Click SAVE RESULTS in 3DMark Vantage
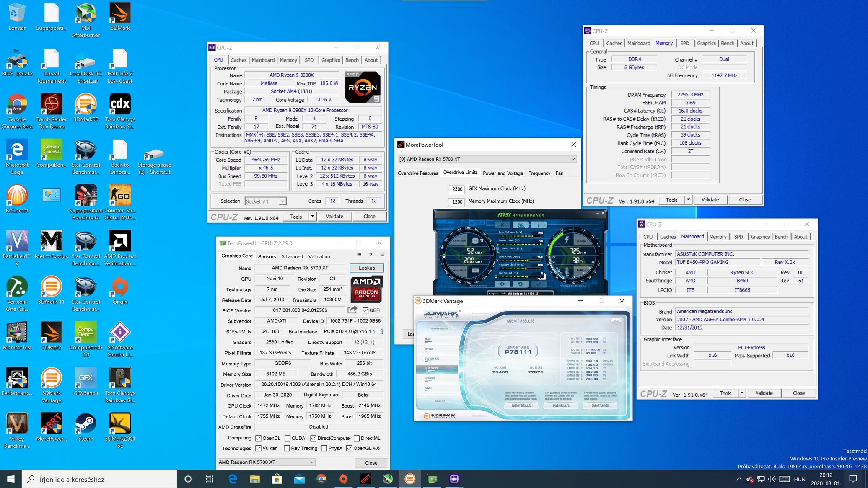 click(x=561, y=405)
